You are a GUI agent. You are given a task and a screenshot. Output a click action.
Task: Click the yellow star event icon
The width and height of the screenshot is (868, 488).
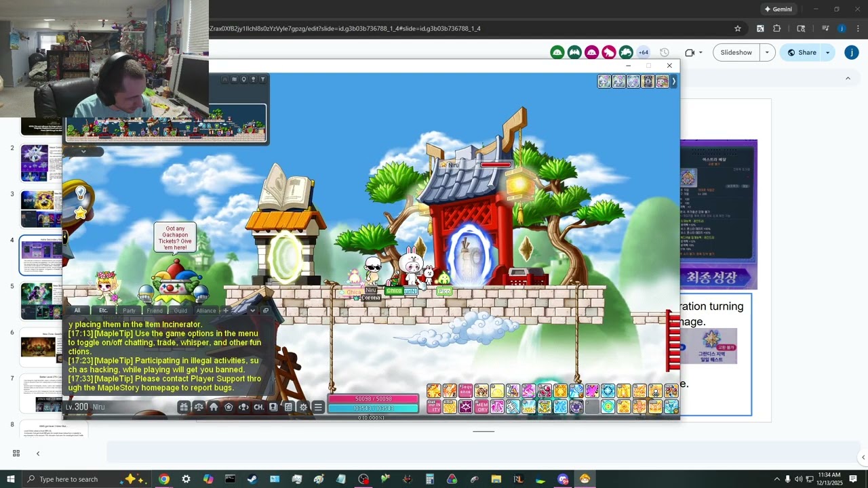[80, 213]
